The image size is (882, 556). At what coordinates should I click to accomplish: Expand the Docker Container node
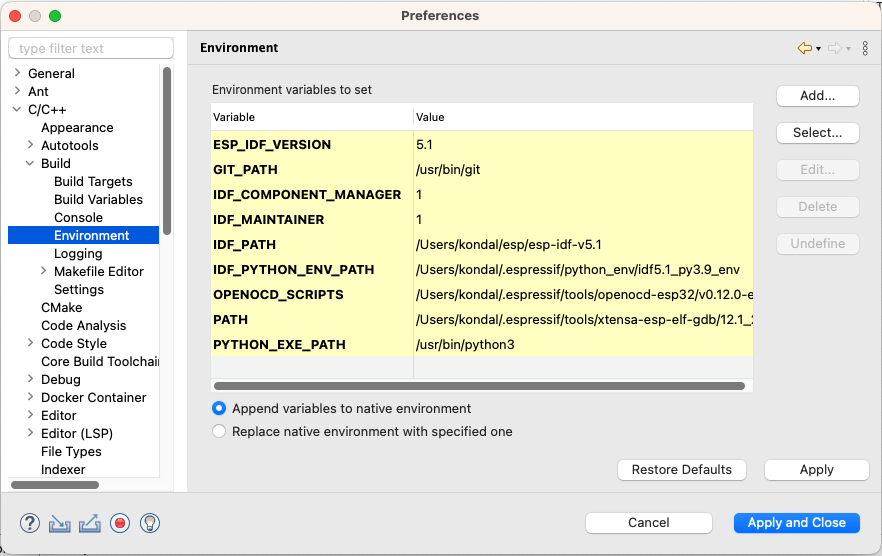coord(30,397)
